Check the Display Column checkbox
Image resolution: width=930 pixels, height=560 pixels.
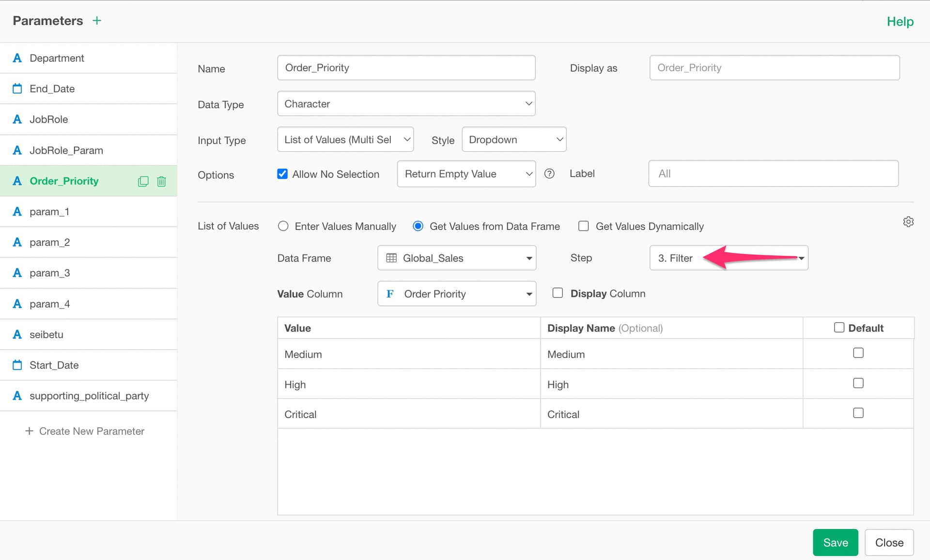558,293
